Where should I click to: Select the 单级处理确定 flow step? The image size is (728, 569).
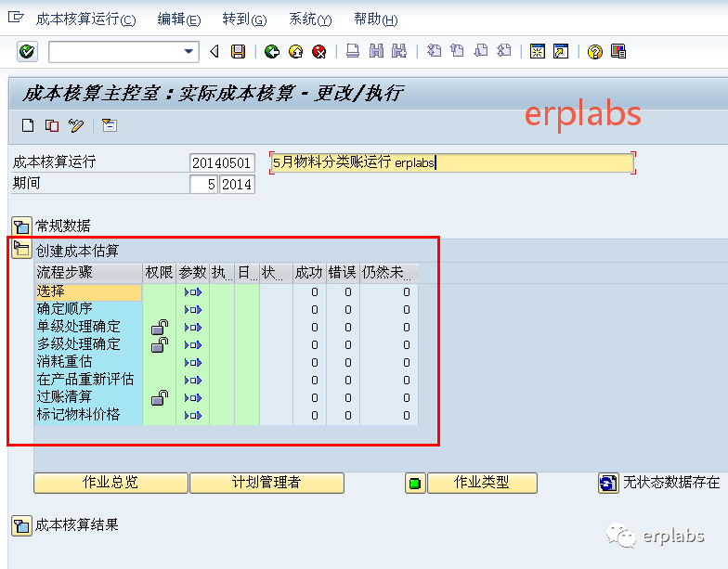[x=88, y=327]
